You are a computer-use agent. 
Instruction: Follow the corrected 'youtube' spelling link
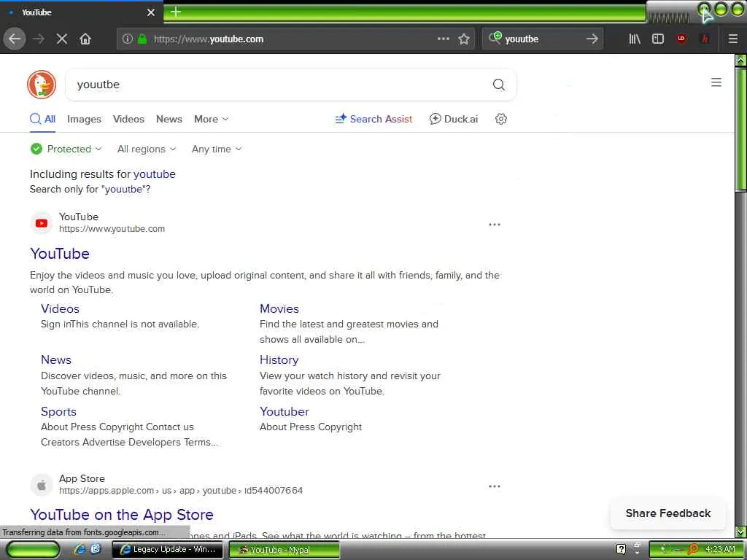(155, 174)
